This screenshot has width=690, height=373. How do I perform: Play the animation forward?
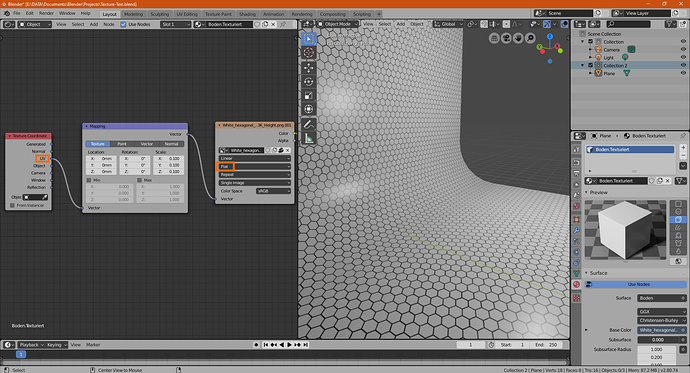[x=289, y=344]
